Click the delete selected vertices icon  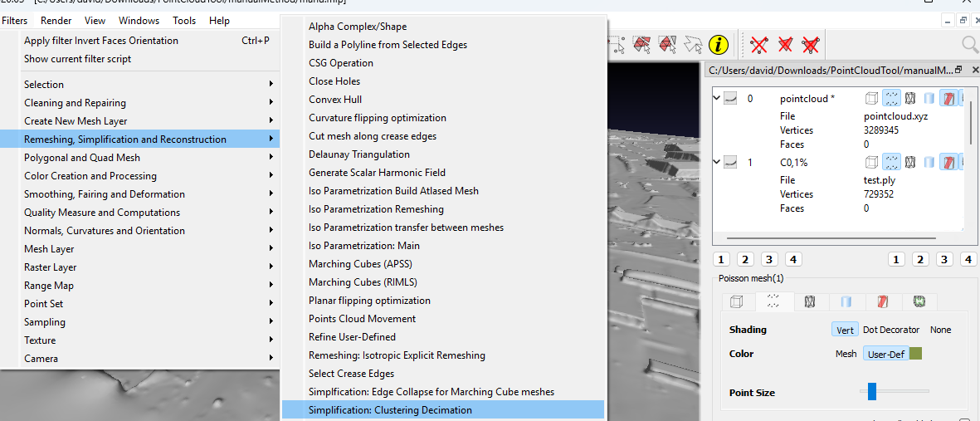tap(758, 44)
